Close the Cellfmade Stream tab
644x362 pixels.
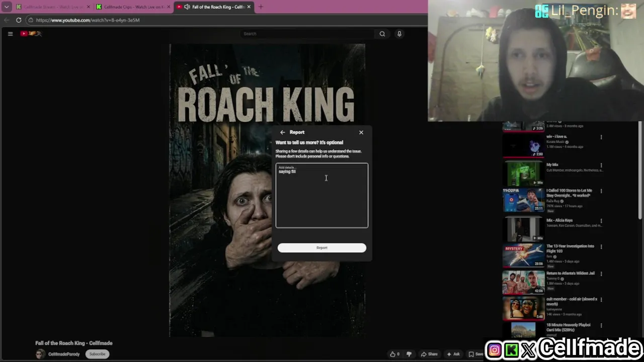pyautogui.click(x=89, y=7)
